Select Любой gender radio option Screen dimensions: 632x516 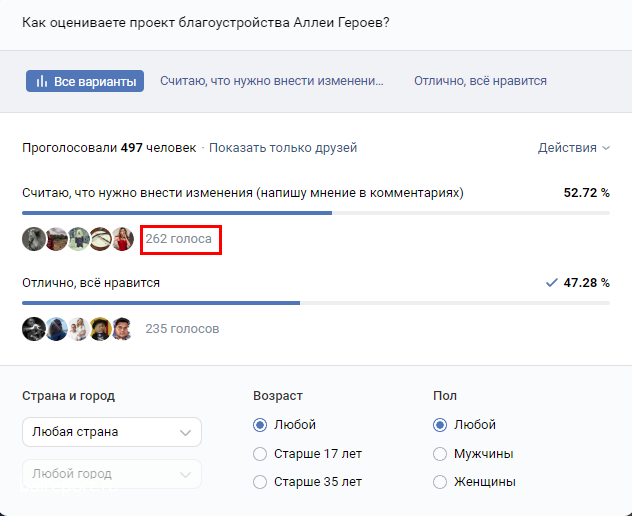440,425
